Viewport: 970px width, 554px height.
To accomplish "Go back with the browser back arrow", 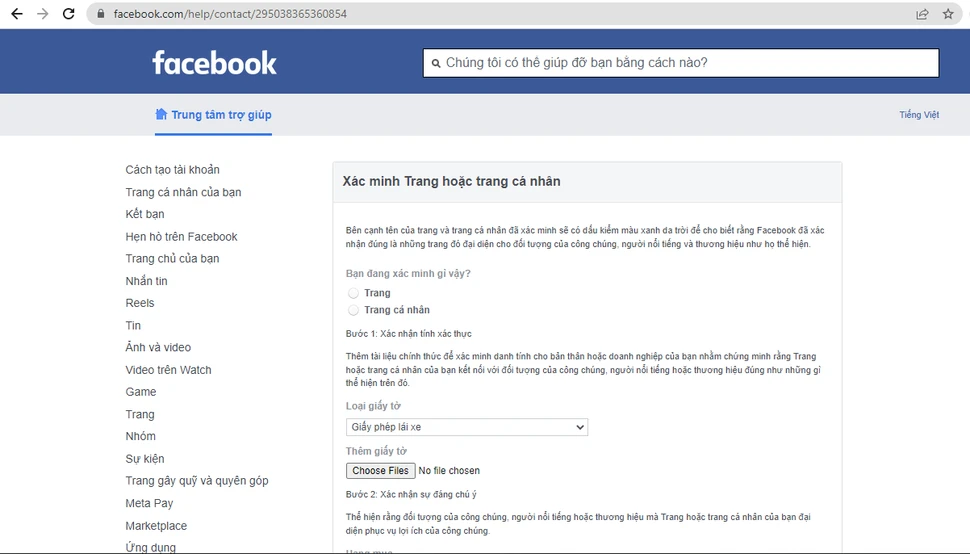I will [x=17, y=14].
